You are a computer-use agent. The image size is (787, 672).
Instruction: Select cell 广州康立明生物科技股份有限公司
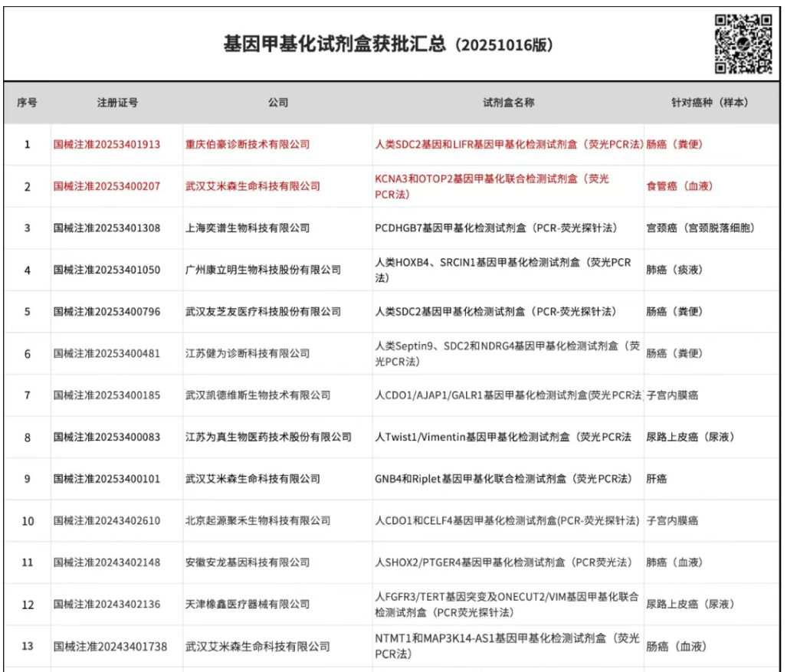pos(263,270)
